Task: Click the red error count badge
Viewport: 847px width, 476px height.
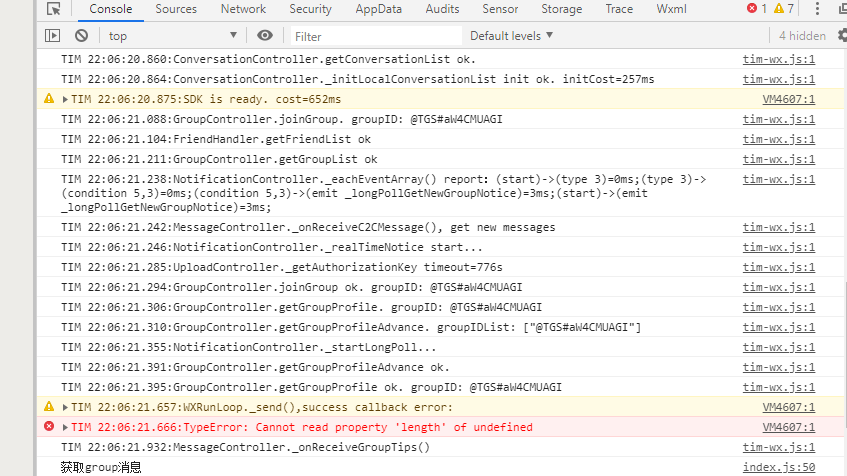Action: [x=757, y=9]
